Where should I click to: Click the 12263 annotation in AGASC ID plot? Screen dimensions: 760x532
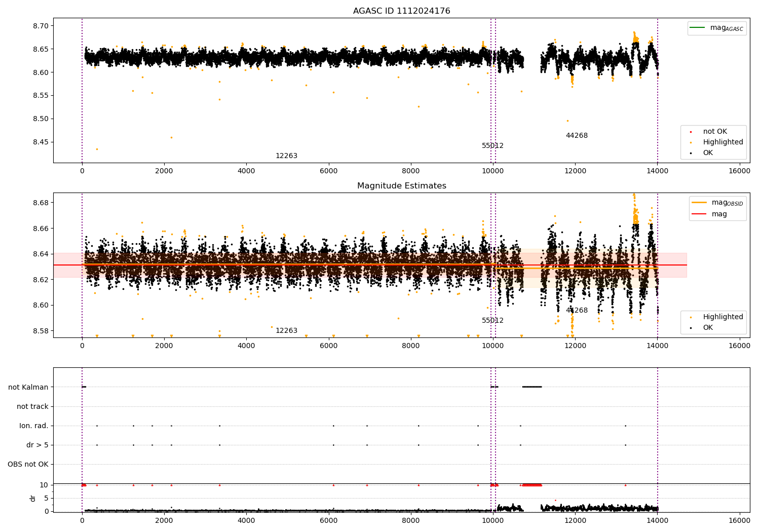point(286,156)
